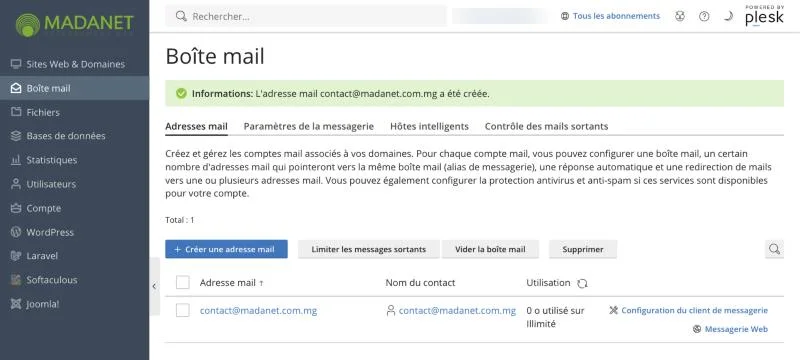Click the globe icon beside Tous les abonnements

565,16
